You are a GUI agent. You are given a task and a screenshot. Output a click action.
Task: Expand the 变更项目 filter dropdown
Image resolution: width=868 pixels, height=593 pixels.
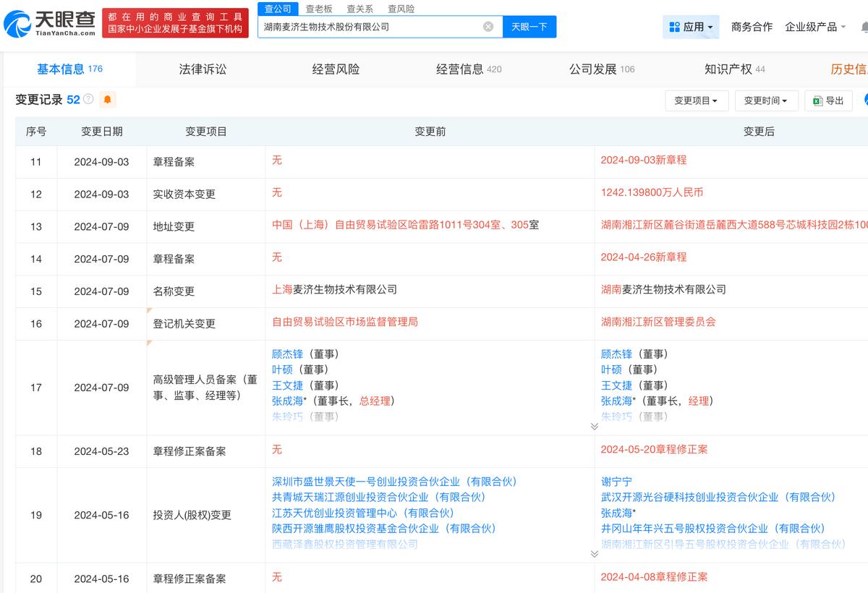697,101
